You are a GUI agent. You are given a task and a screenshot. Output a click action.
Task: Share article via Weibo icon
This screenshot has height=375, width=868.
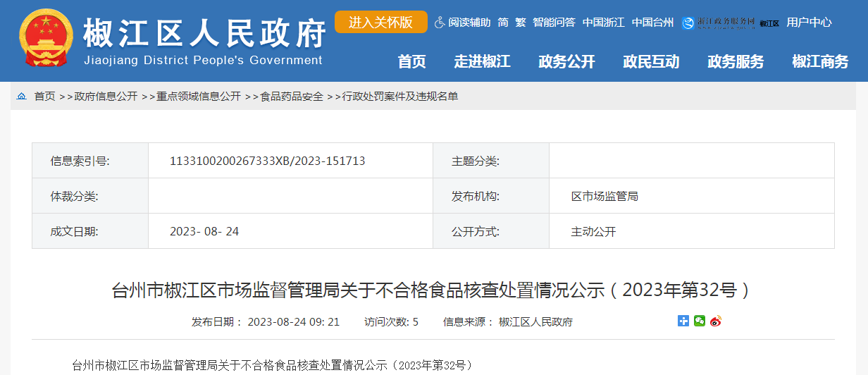(x=716, y=321)
